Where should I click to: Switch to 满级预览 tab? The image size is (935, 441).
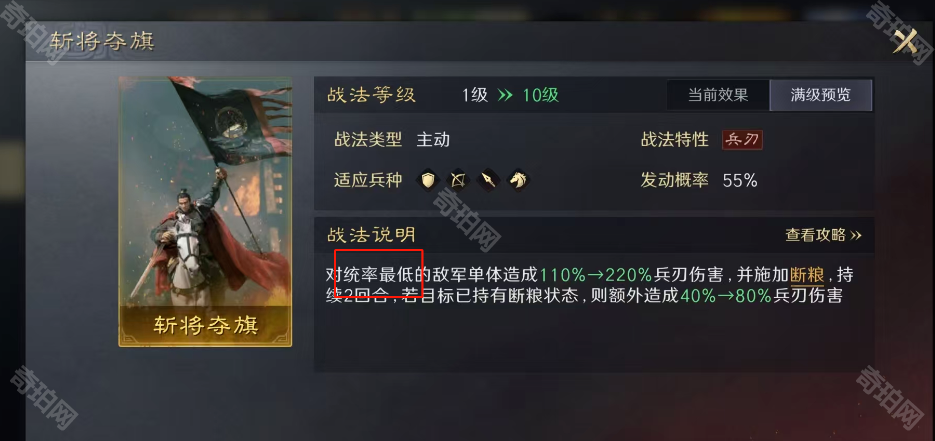821,95
